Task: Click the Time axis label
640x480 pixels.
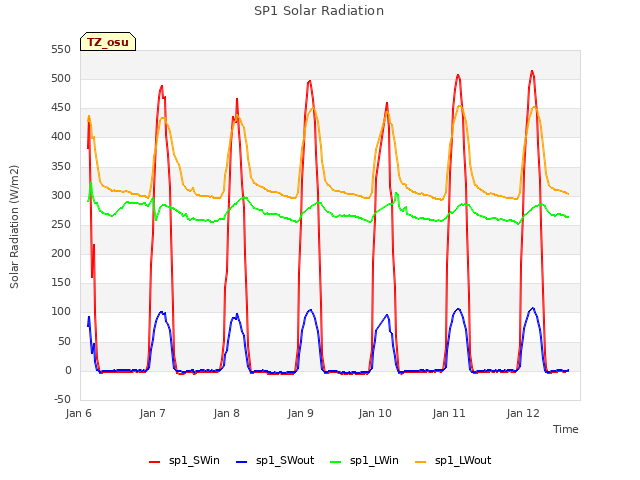Action: [x=566, y=429]
